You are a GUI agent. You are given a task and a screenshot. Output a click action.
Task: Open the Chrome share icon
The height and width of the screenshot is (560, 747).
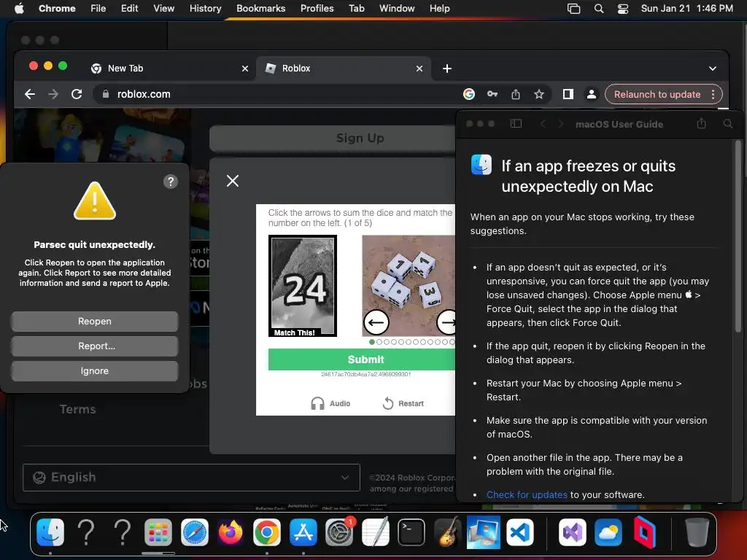516,94
